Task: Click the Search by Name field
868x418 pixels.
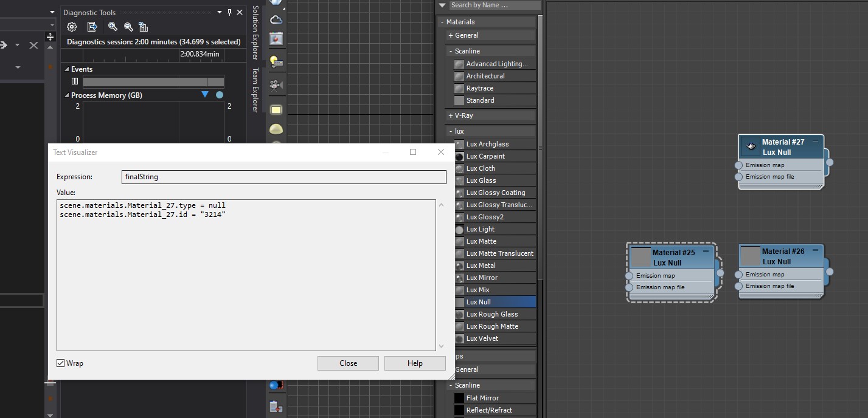Action: pos(494,5)
